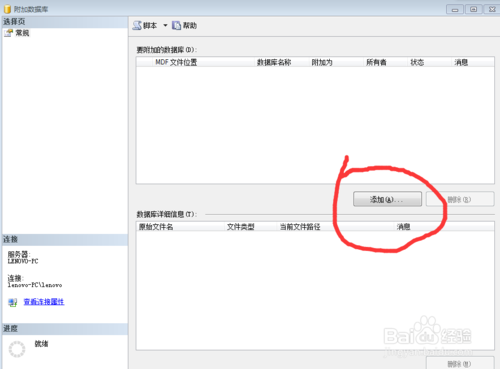Click the 帮助 help toolbar button
This screenshot has width=500, height=369.
pyautogui.click(x=184, y=26)
